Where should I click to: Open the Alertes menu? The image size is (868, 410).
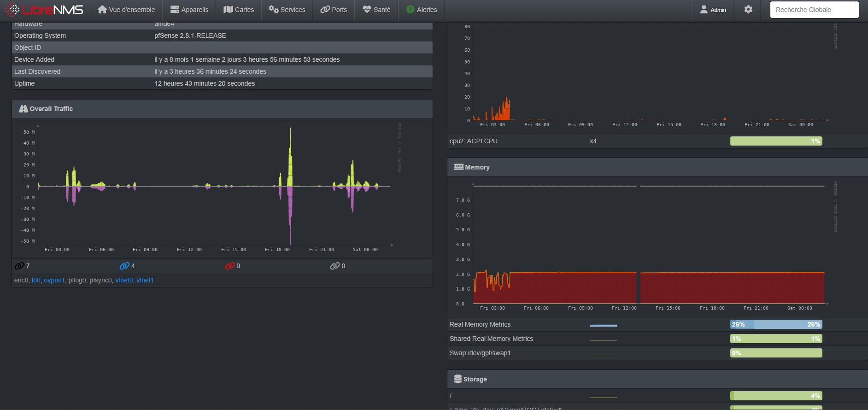tap(422, 10)
